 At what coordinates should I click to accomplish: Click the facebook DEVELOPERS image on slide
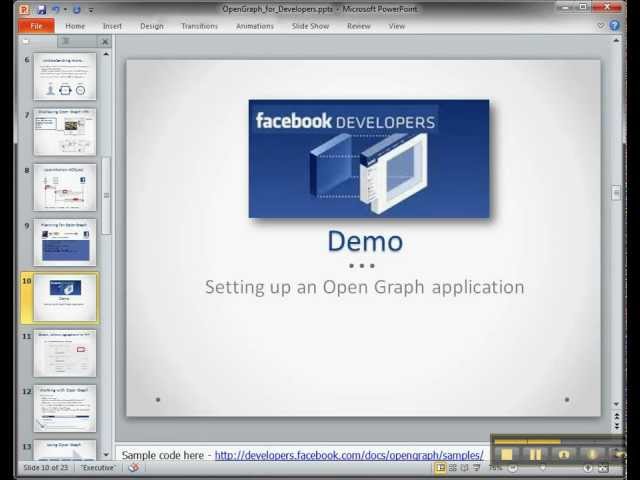point(369,159)
